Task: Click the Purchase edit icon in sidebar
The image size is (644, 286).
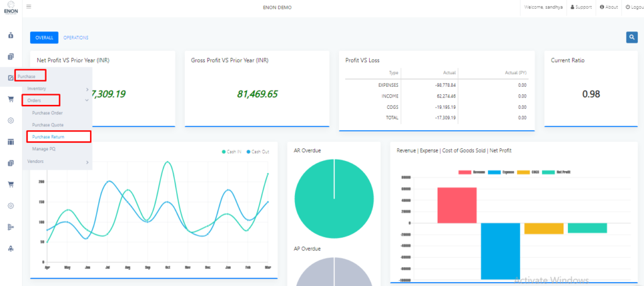Action: (11, 78)
